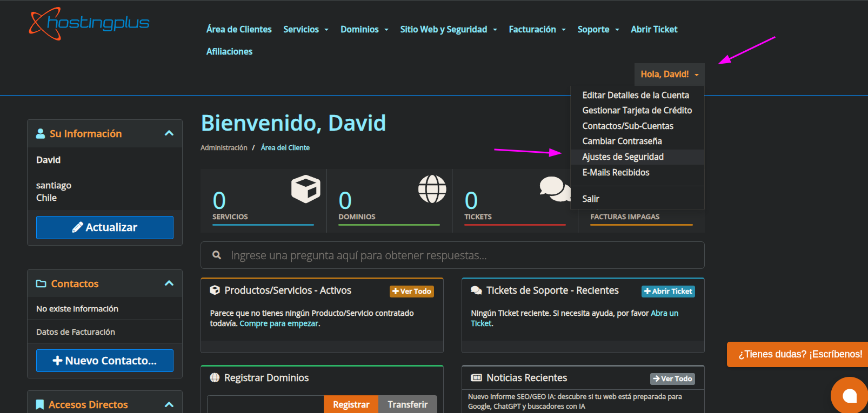Click Ver Todo in Productos/Servicios
The width and height of the screenshot is (868, 413).
point(412,291)
